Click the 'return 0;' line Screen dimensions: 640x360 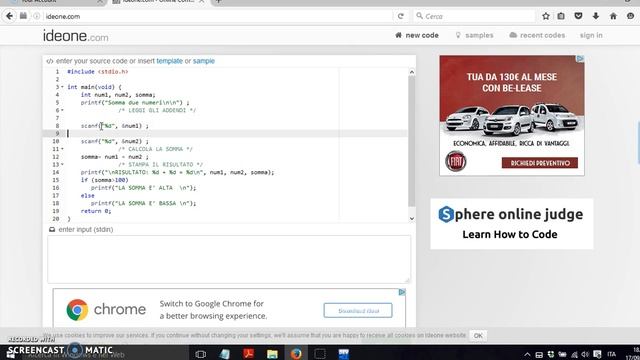pyautogui.click(x=96, y=211)
